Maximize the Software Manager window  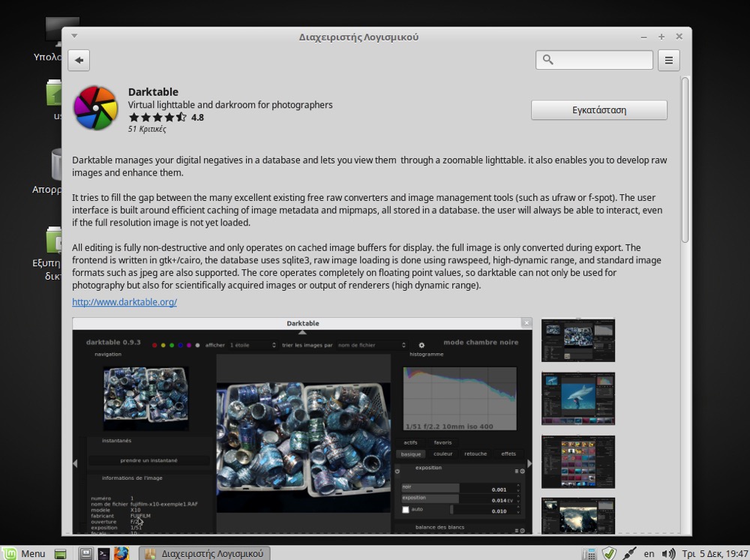click(x=661, y=37)
